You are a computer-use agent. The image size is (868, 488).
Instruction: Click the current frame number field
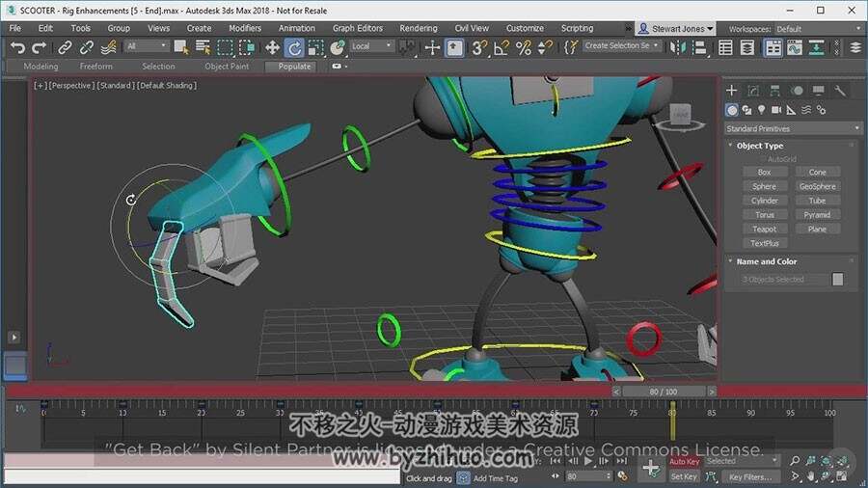[x=586, y=476]
